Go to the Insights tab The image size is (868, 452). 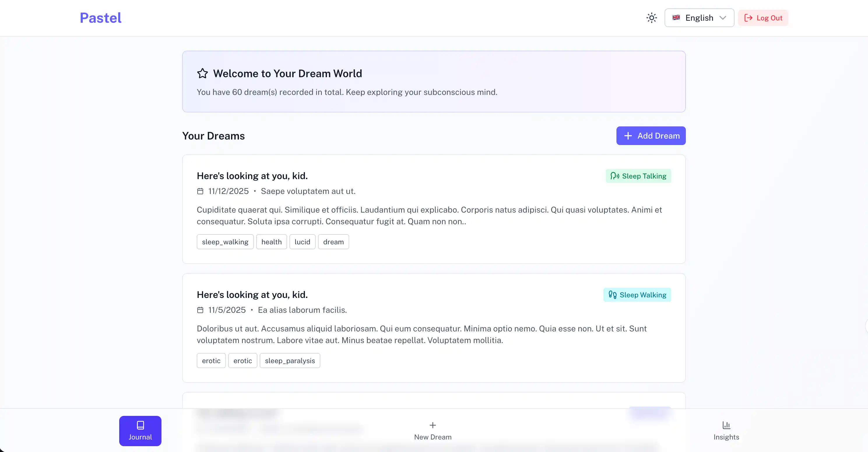(x=726, y=431)
